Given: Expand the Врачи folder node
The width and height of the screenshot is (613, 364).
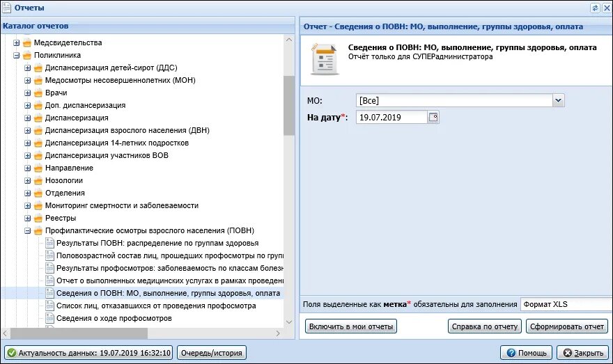Looking at the screenshot, I should click(27, 93).
